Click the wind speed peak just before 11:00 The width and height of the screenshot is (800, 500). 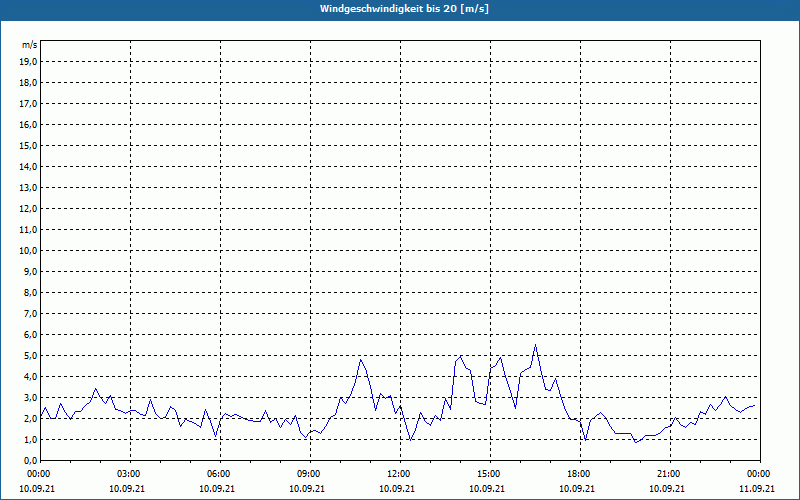[x=361, y=359]
